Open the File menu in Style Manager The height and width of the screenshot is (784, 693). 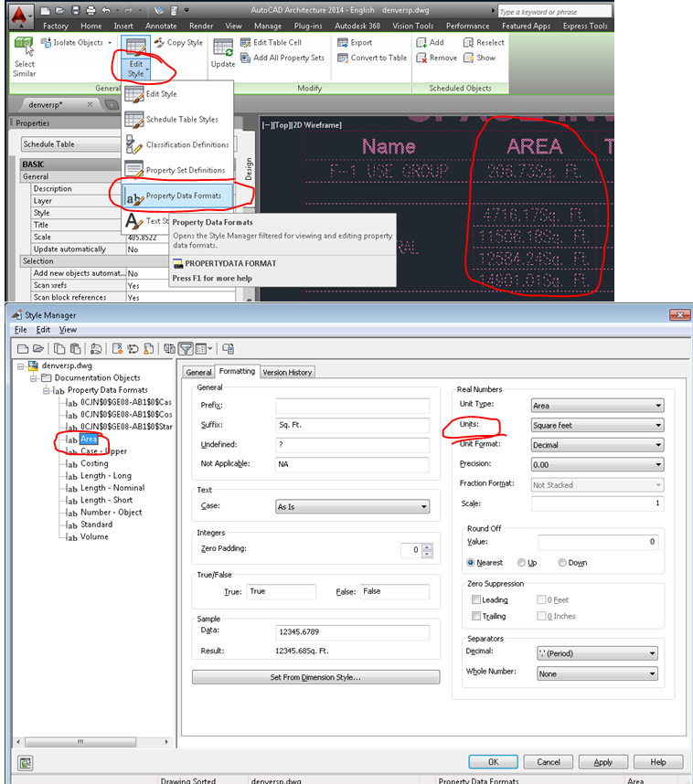tap(20, 330)
